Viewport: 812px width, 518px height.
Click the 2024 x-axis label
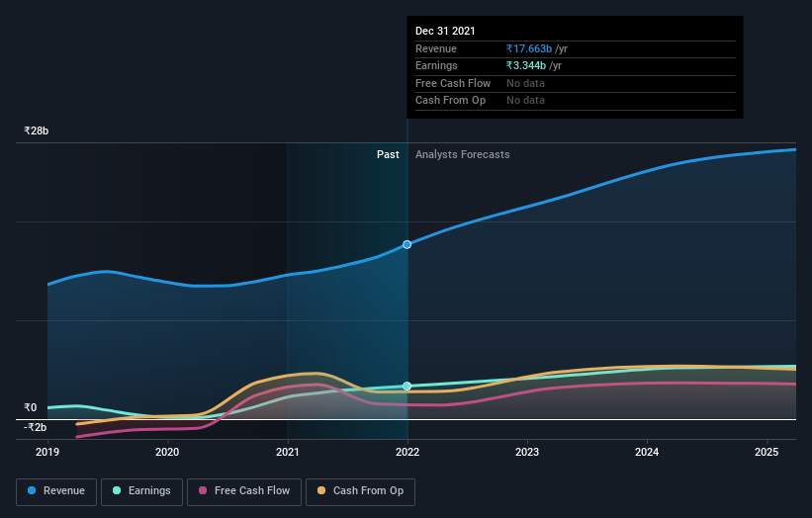(647, 452)
